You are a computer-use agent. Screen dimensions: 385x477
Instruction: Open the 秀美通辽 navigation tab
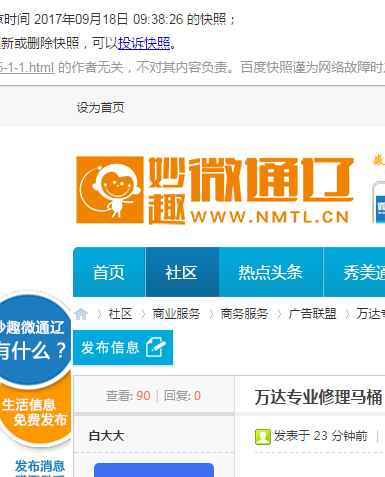pyautogui.click(x=355, y=272)
